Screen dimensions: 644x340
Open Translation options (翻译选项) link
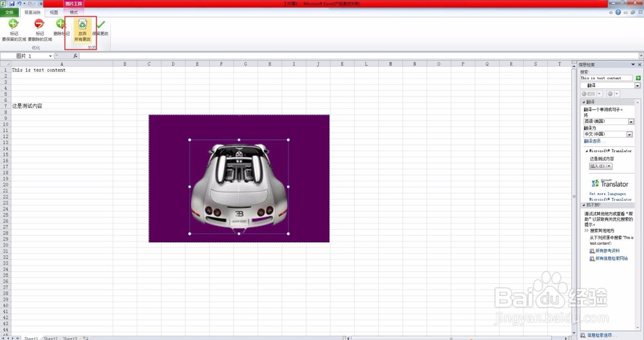[x=594, y=141]
